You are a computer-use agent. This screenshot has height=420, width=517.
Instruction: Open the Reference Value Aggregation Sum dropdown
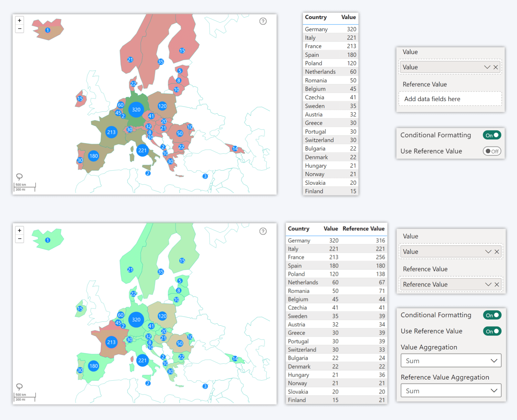pos(451,391)
